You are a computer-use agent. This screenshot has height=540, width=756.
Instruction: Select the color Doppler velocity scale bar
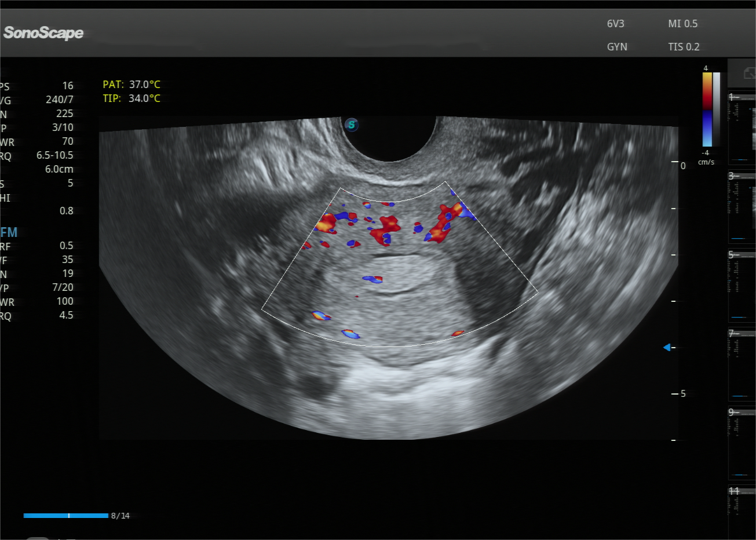tap(707, 110)
